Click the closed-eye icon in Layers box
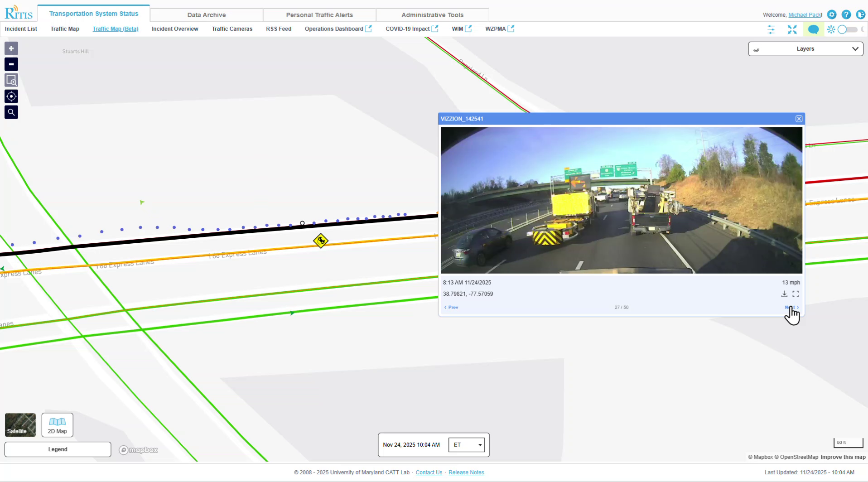Viewport: 868px width, 482px height. (x=756, y=49)
